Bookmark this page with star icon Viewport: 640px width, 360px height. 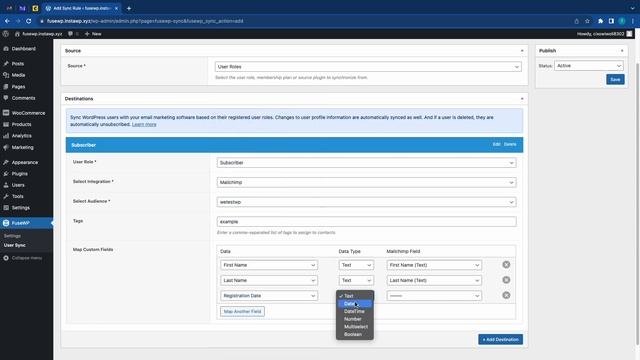[587, 21]
